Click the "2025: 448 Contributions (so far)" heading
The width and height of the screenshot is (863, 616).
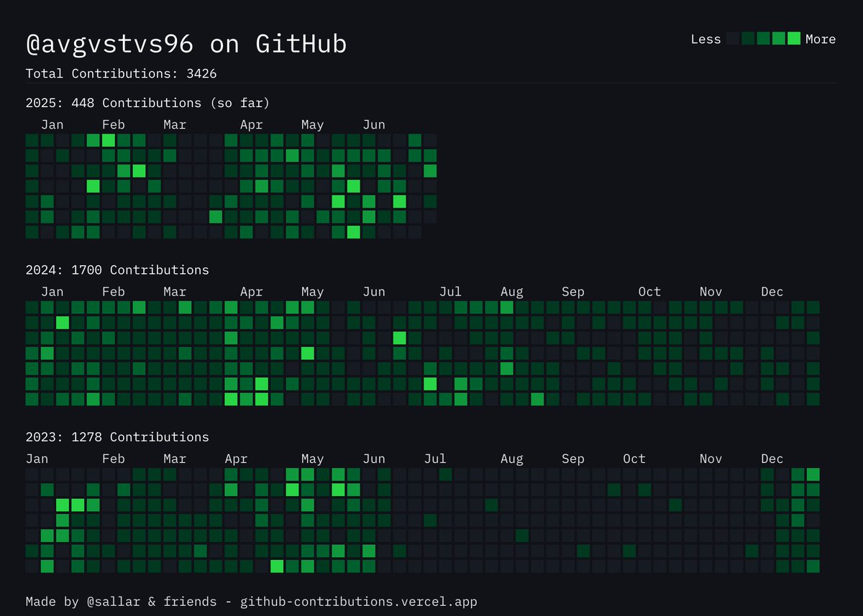(147, 103)
